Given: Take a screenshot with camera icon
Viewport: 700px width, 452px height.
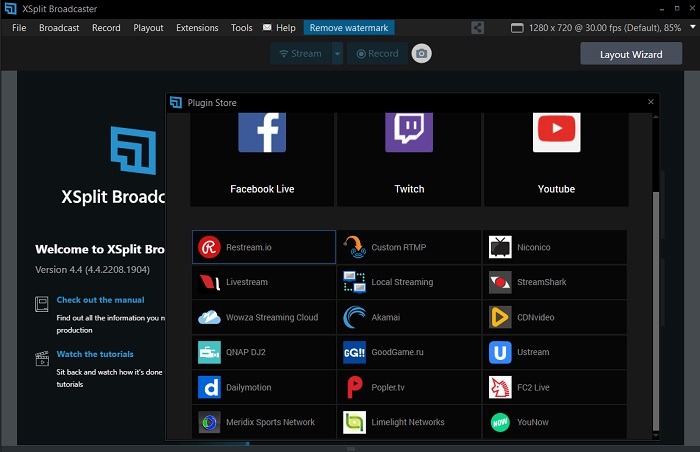Looking at the screenshot, I should coord(421,54).
